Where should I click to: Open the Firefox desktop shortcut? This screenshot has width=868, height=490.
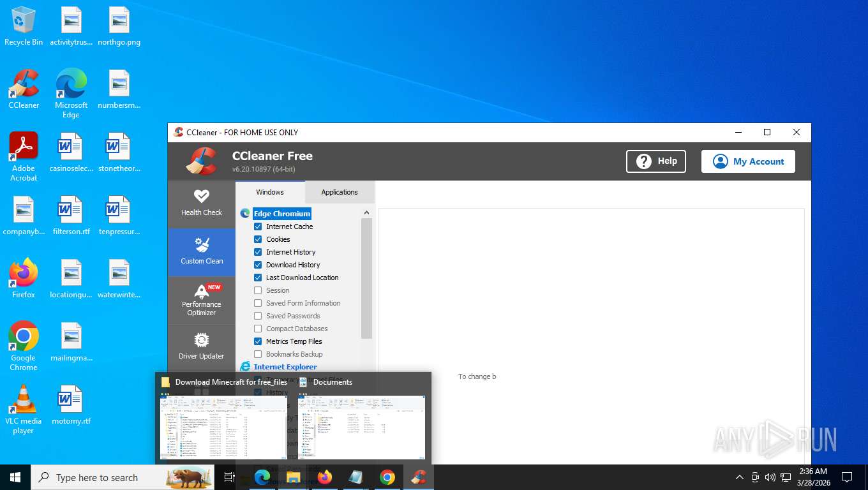[x=24, y=279]
